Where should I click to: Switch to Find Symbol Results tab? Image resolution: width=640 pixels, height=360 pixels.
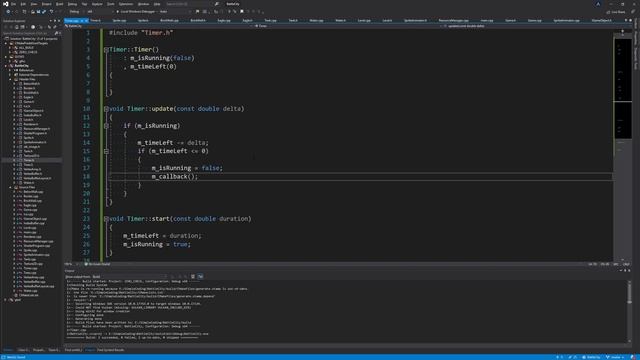111,350
